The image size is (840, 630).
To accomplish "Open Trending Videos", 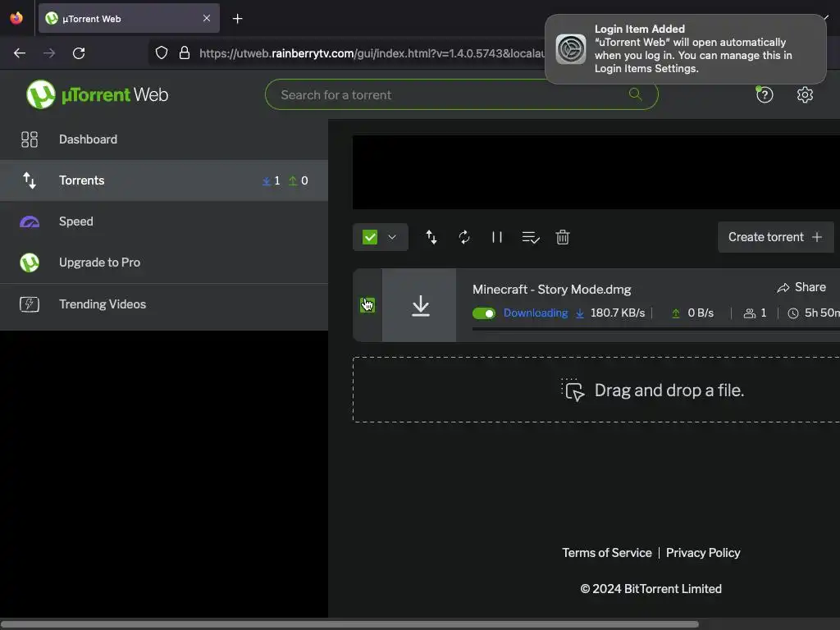I will 164,304.
